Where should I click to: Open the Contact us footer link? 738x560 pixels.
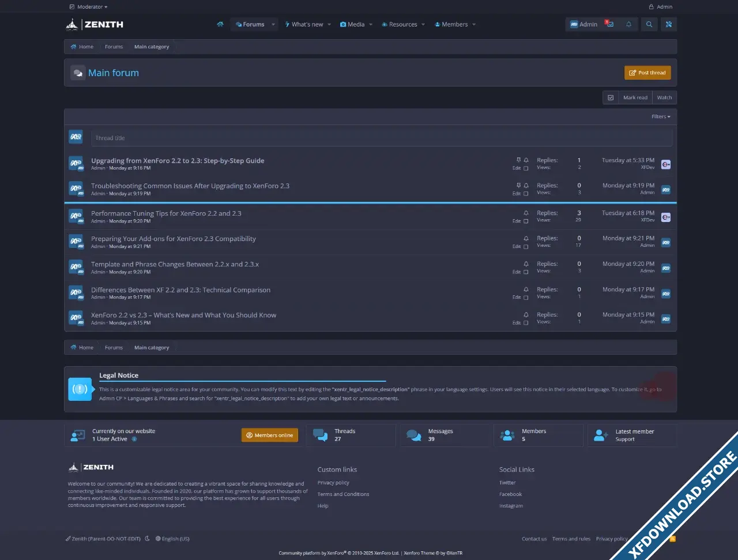click(534, 539)
